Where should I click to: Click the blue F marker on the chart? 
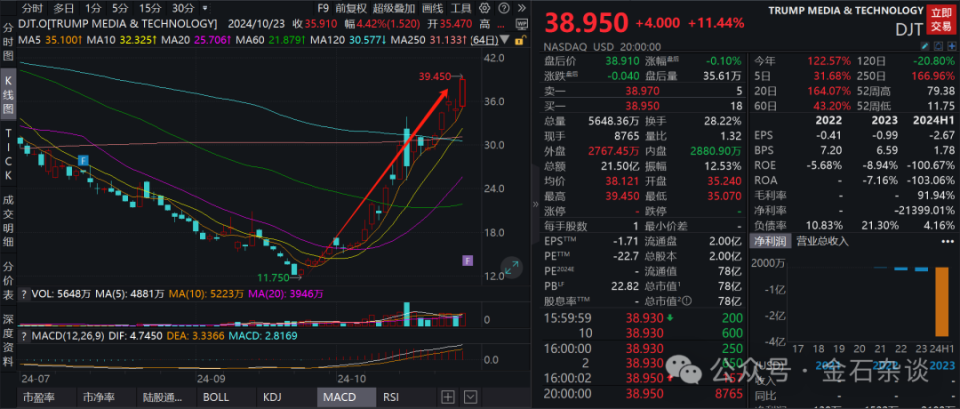[x=84, y=160]
